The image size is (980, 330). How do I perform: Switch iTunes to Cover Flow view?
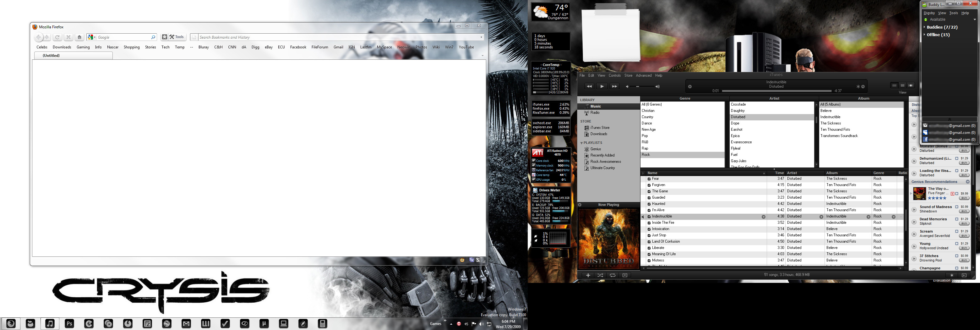click(910, 85)
